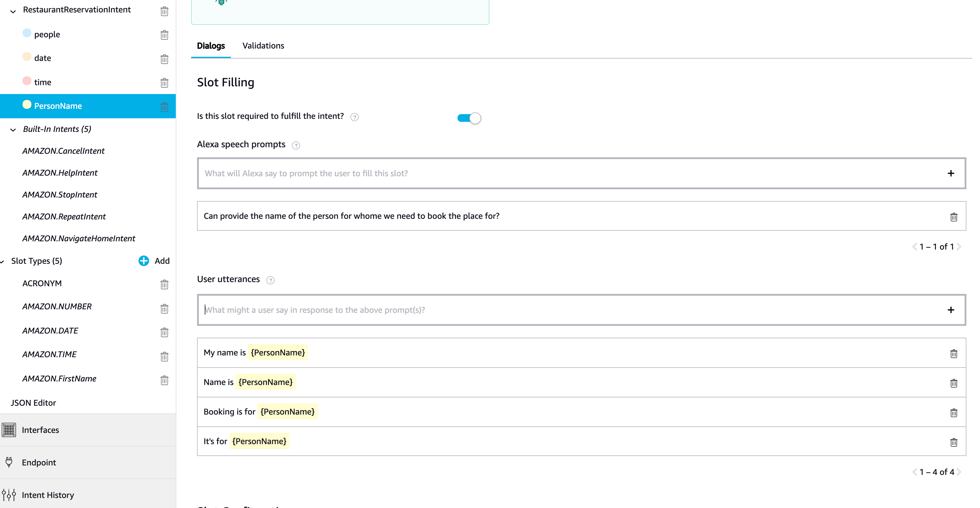Disable the slot required toggle
980x508 pixels.
point(468,118)
